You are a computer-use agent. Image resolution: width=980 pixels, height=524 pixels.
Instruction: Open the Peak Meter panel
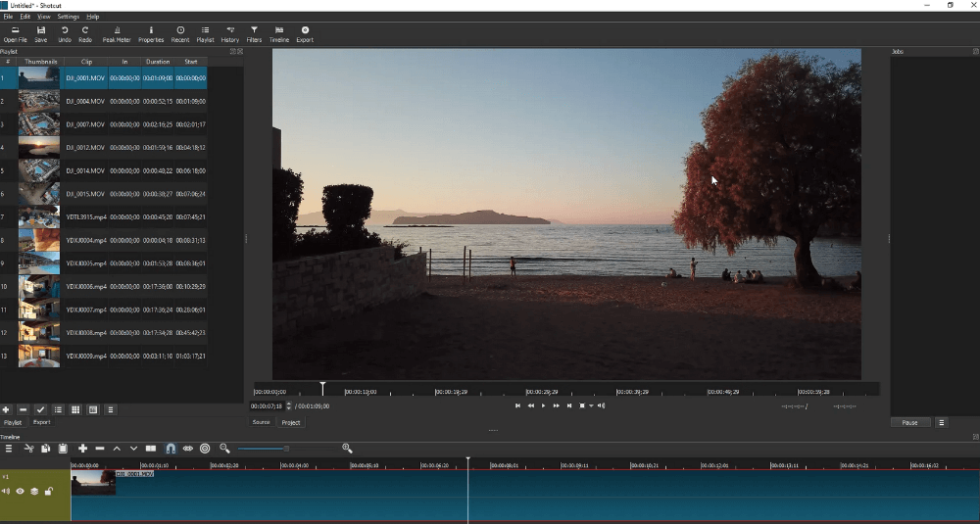117,33
